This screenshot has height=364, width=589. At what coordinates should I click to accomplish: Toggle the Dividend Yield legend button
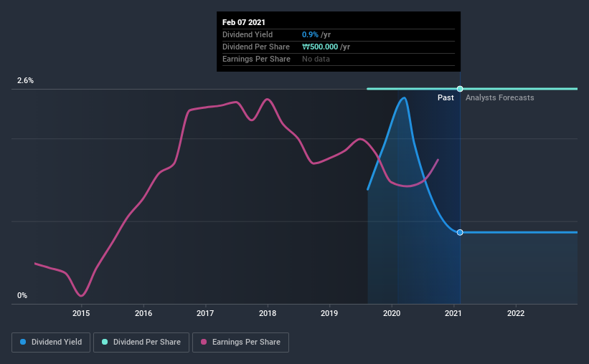(51, 343)
